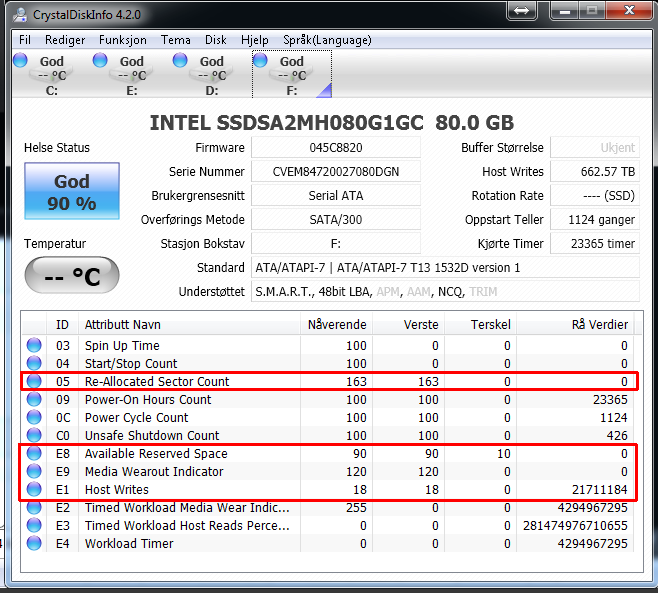Image resolution: width=658 pixels, height=593 pixels.
Task: Click the serial number CVEM84720027080DGN field
Action: click(336, 172)
